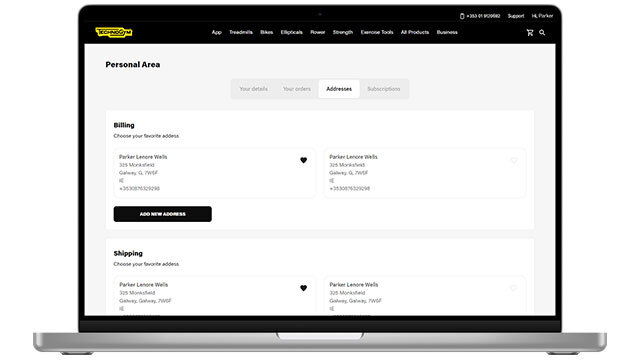Viewport: 640px width, 360px height.
Task: Click the search magnifier icon
Action: 542,33
